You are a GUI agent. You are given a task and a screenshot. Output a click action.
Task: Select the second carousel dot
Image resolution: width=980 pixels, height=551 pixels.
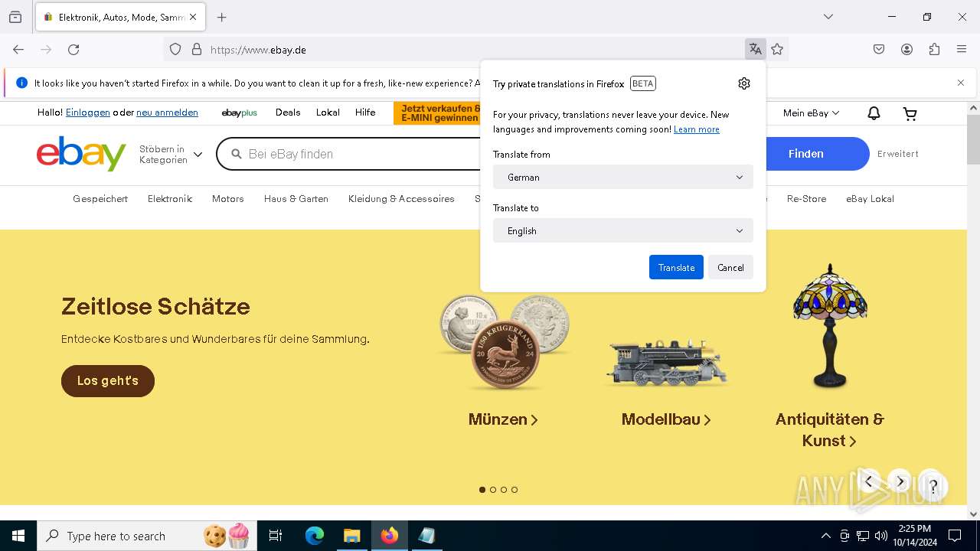pos(493,490)
